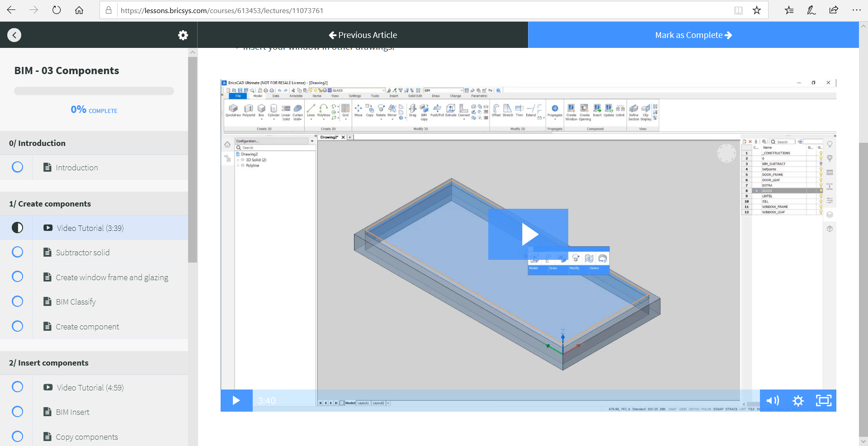The width and height of the screenshot is (868, 446).
Task: Mute video with the volume icon
Action: coord(773,400)
